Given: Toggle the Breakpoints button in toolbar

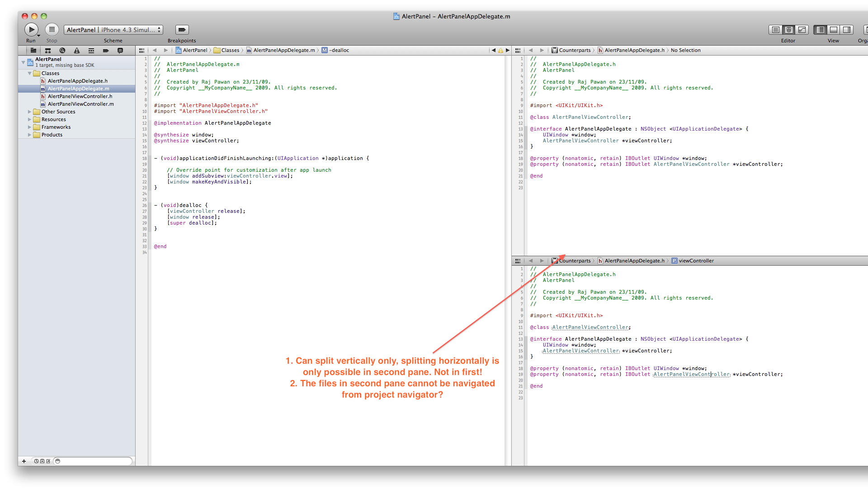Looking at the screenshot, I should click(x=182, y=30).
